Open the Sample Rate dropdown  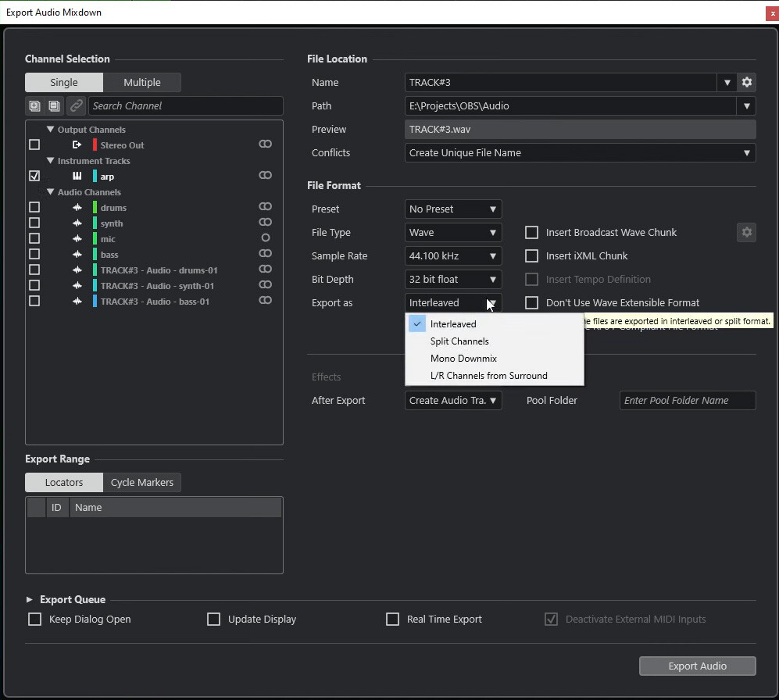coord(453,255)
